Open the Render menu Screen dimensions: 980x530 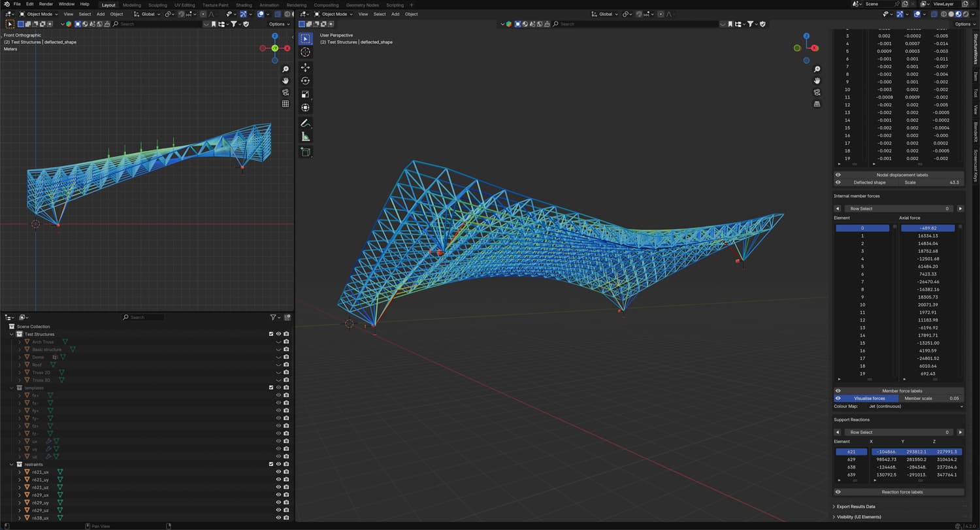pos(45,3)
